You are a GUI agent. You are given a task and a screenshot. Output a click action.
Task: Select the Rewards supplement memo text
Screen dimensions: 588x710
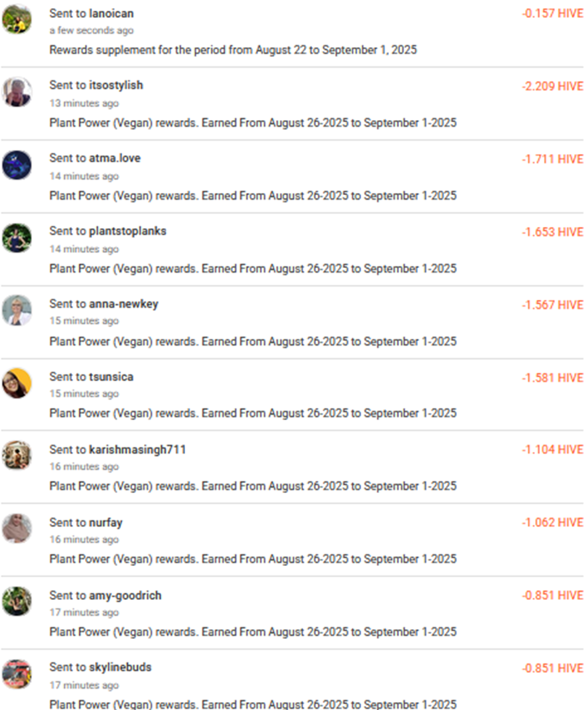coord(233,50)
